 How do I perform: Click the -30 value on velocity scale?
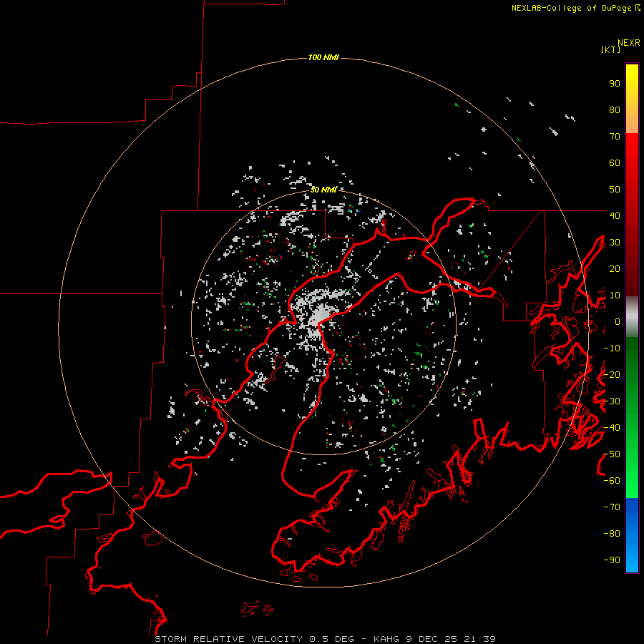(x=612, y=401)
